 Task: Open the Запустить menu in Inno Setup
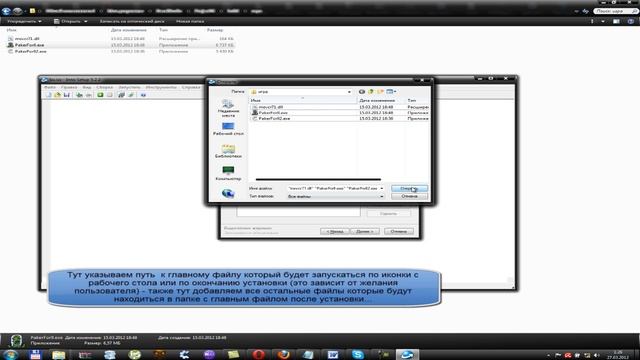coord(129,87)
